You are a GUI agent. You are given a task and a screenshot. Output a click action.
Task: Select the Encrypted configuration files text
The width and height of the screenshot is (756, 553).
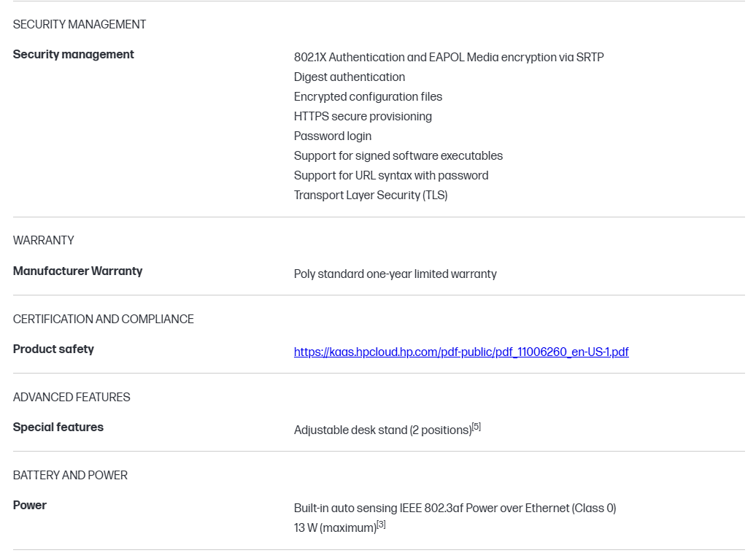pyautogui.click(x=368, y=96)
